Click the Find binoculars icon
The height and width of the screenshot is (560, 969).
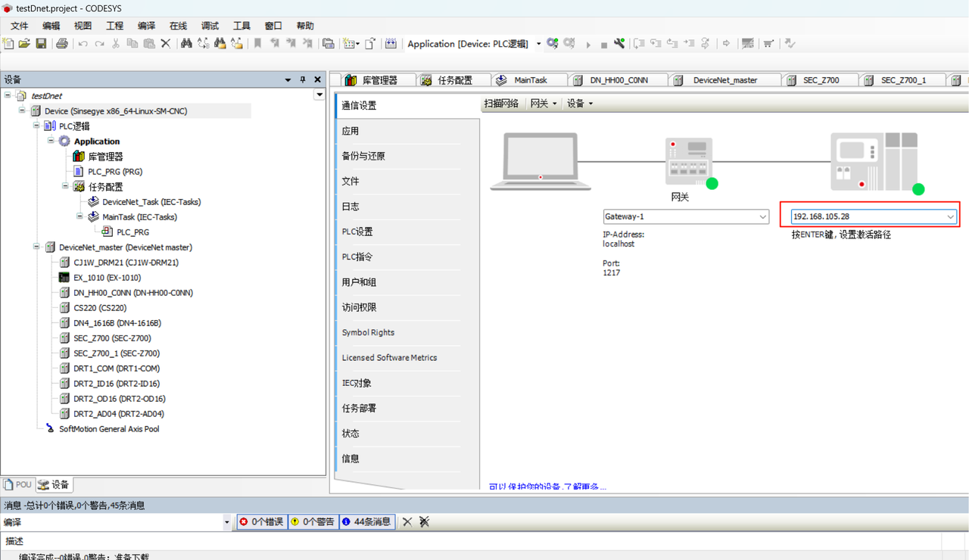(186, 44)
